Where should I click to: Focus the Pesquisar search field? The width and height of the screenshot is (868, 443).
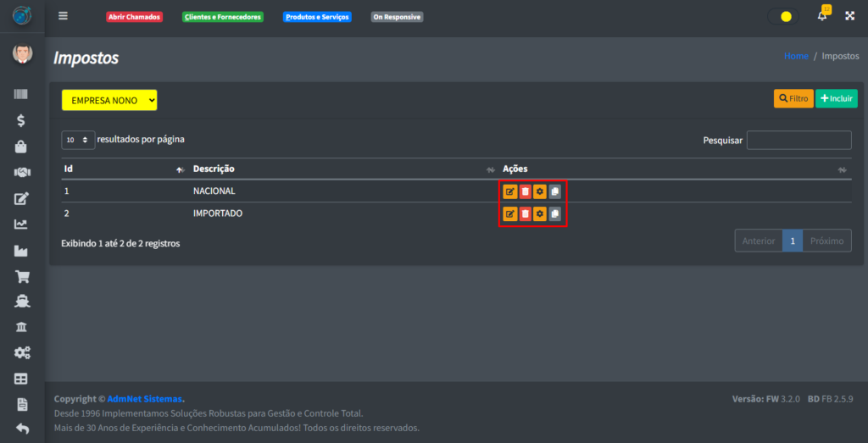coord(798,140)
